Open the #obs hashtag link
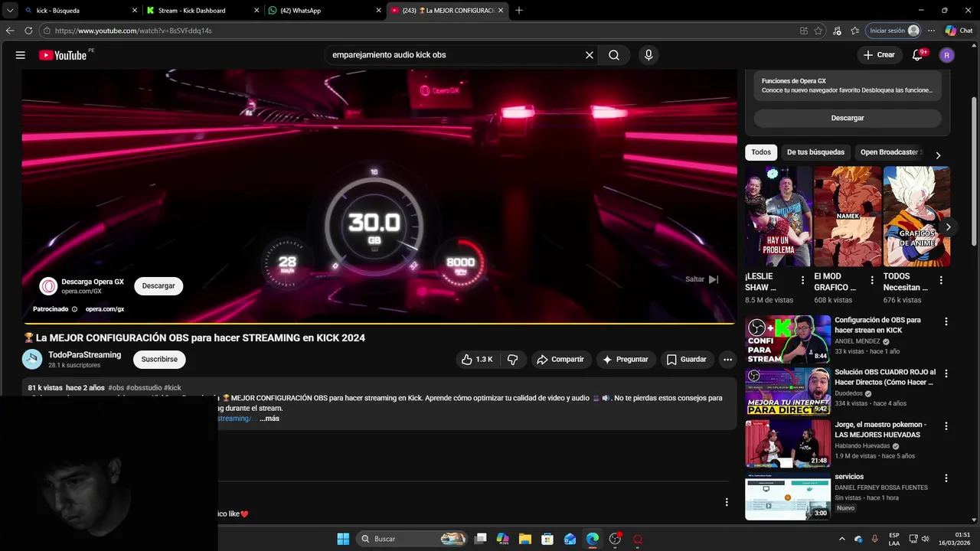The height and width of the screenshot is (551, 980). (x=116, y=388)
